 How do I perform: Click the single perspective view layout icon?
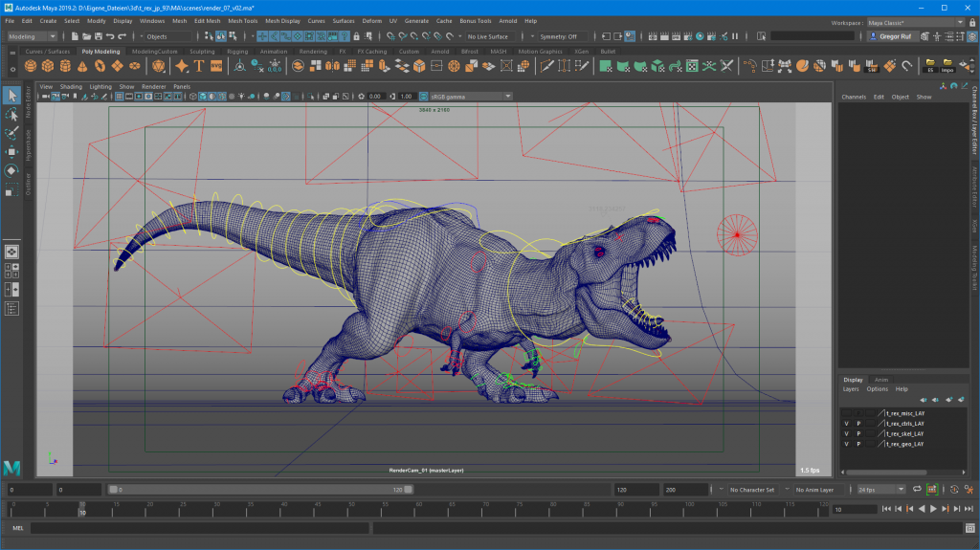(x=11, y=252)
